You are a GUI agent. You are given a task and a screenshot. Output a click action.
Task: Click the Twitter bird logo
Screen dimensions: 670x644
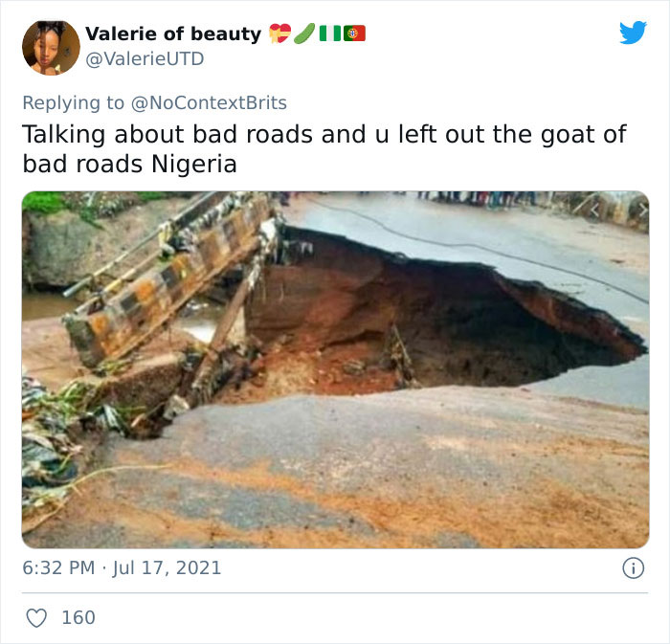click(x=633, y=33)
